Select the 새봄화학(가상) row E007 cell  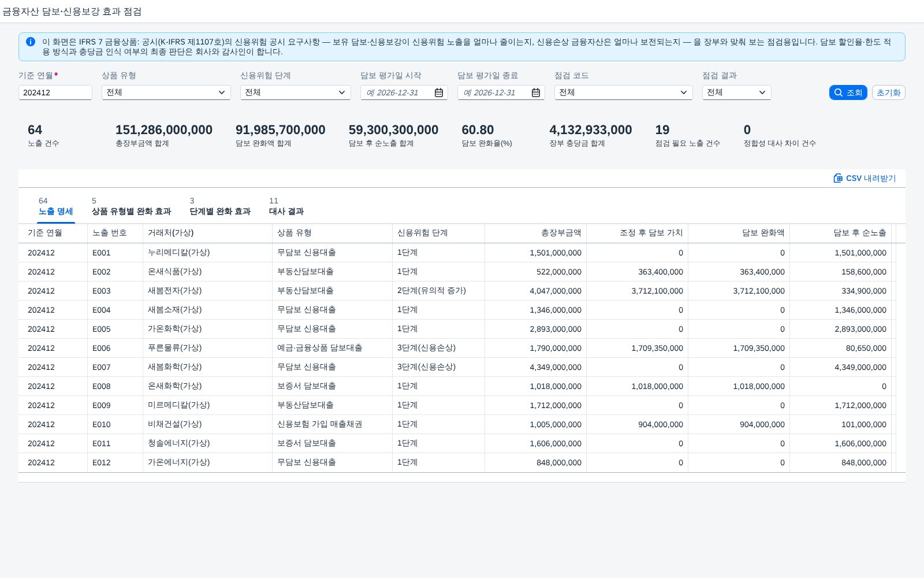208,367
